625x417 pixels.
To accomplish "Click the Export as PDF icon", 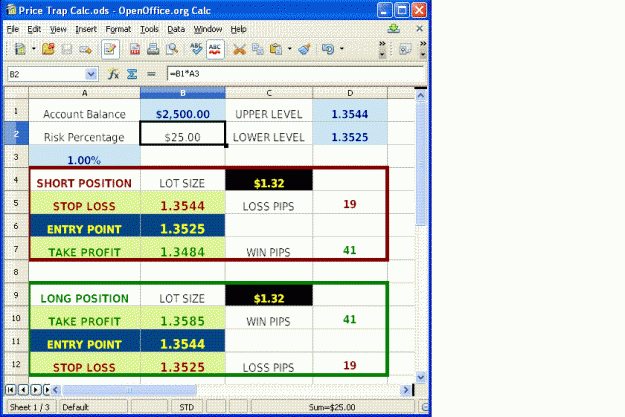I will click(135, 49).
